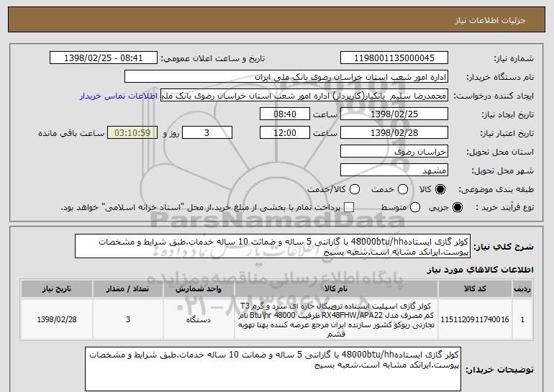
Task: Click the نام دستگاه خریدار field
Action: (x=286, y=77)
